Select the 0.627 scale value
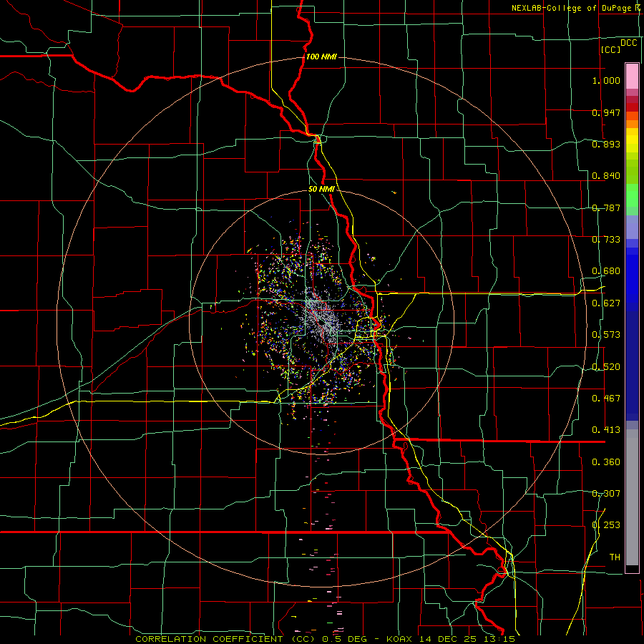 pos(606,303)
